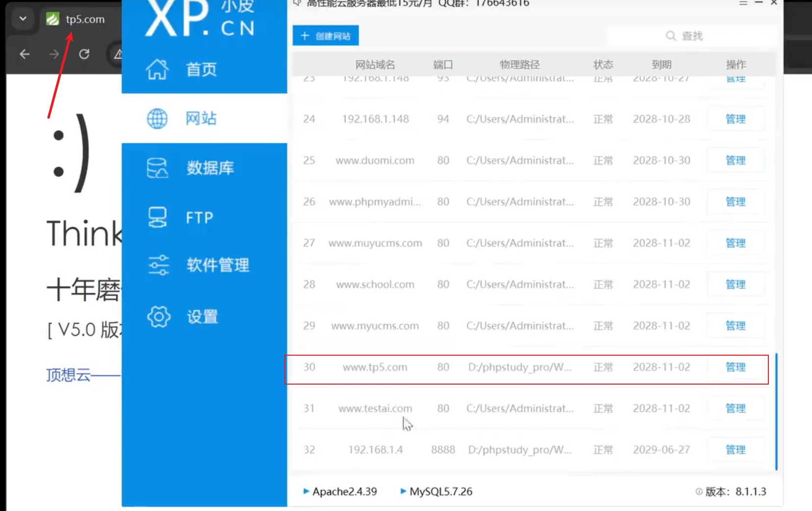Select the www.testai.com site row
The height and width of the screenshot is (511, 812).
(375, 409)
